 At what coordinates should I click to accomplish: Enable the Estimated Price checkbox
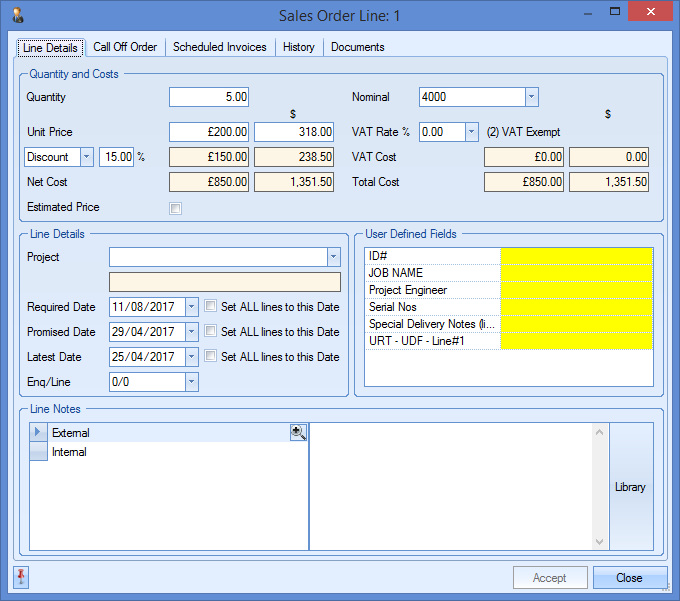(x=176, y=208)
